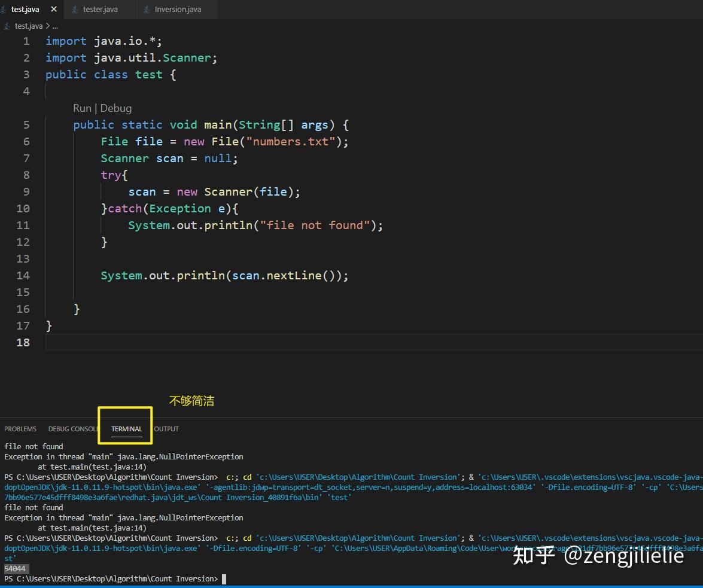703x588 pixels.
Task: Run the main method via the Run code lens
Action: [82, 108]
